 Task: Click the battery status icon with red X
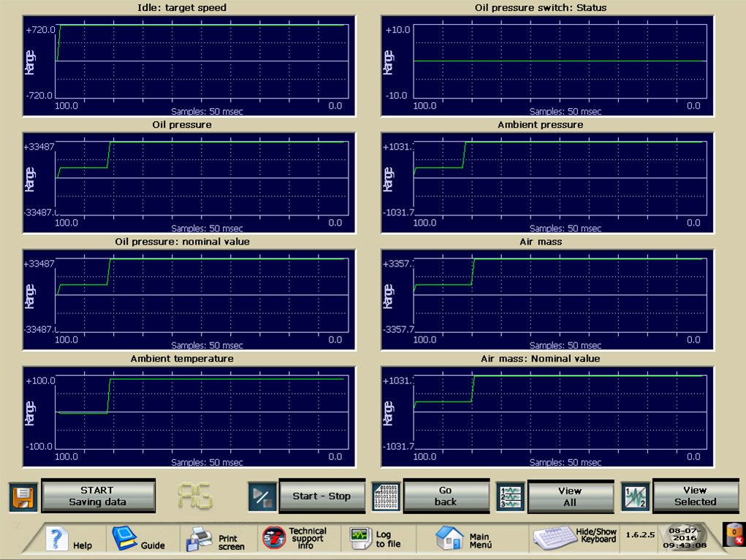click(733, 535)
